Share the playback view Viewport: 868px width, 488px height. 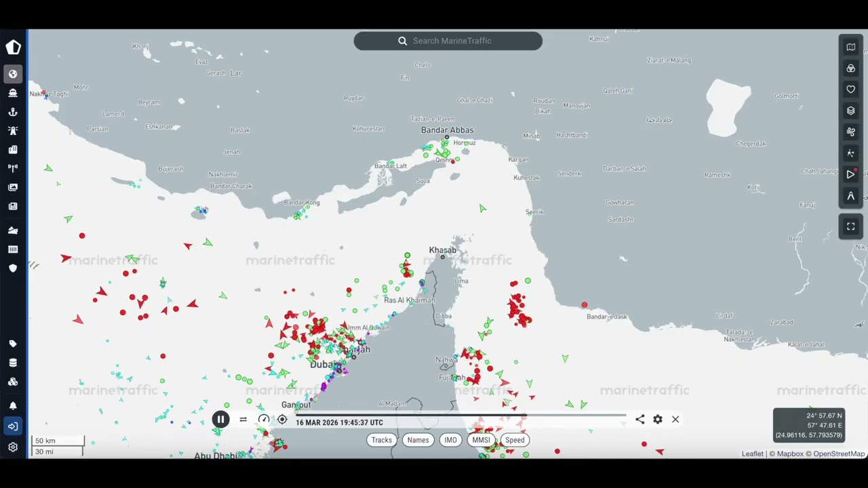pyautogui.click(x=640, y=420)
